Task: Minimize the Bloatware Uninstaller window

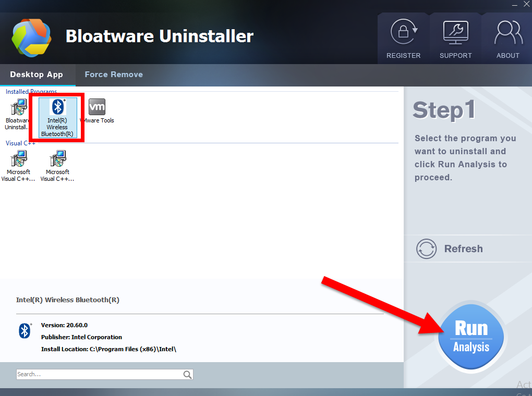Action: tap(515, 4)
